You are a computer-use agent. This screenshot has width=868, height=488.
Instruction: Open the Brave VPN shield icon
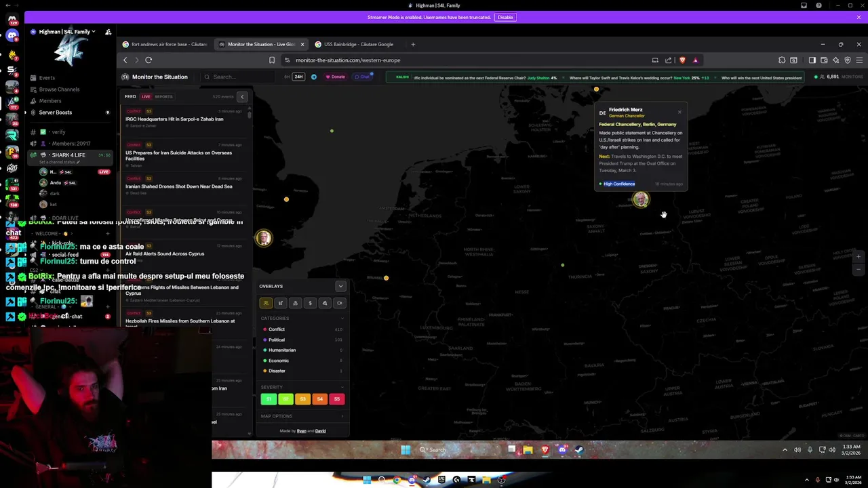(847, 60)
